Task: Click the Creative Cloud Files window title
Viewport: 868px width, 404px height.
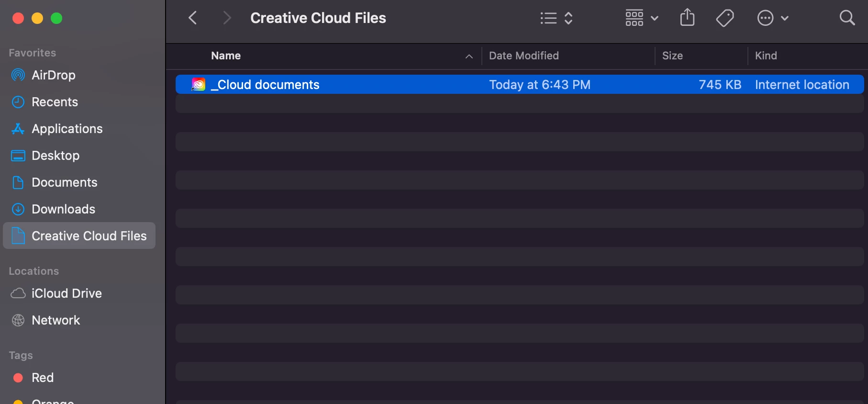Action: 318,18
